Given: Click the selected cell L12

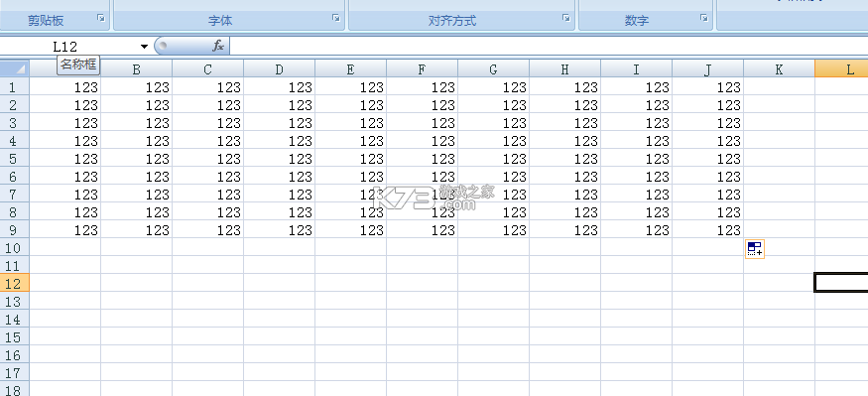Looking at the screenshot, I should click(841, 283).
